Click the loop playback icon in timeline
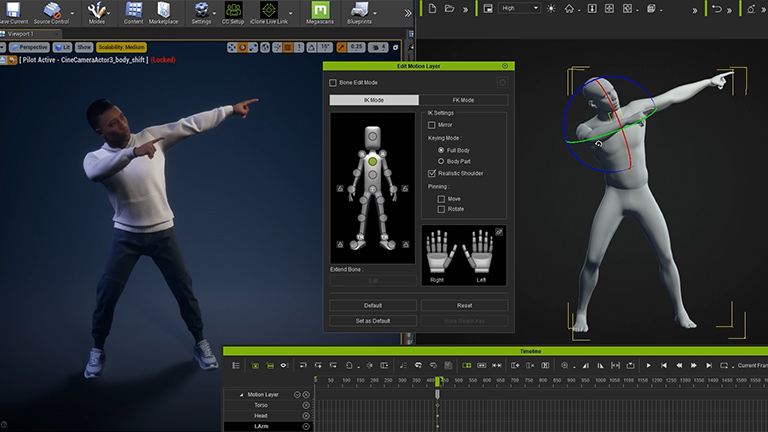This screenshot has width=768, height=432. pos(723,365)
